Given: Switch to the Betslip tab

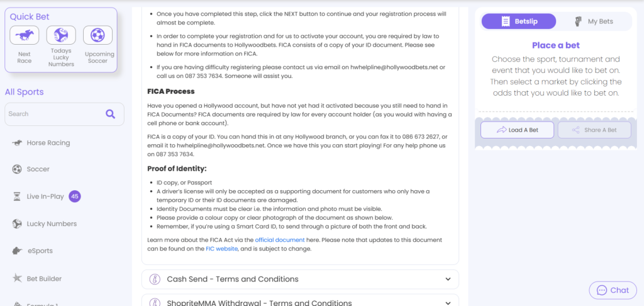Looking at the screenshot, I should (519, 21).
